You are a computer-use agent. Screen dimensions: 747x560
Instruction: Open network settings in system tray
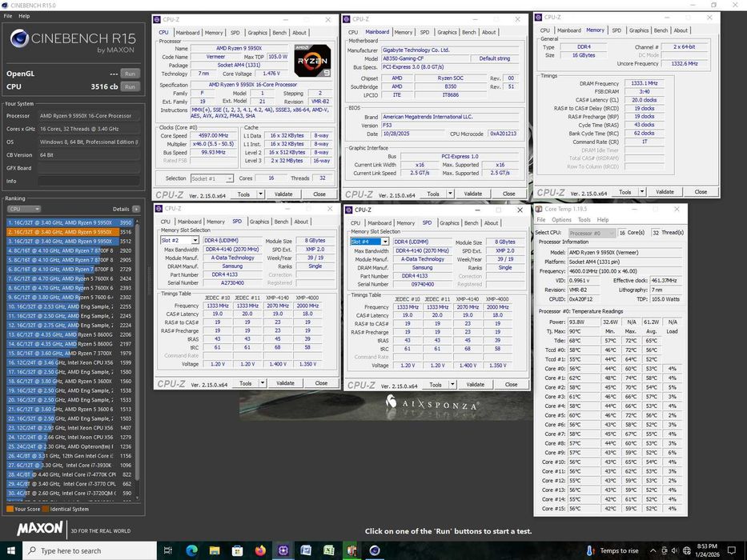[686, 550]
